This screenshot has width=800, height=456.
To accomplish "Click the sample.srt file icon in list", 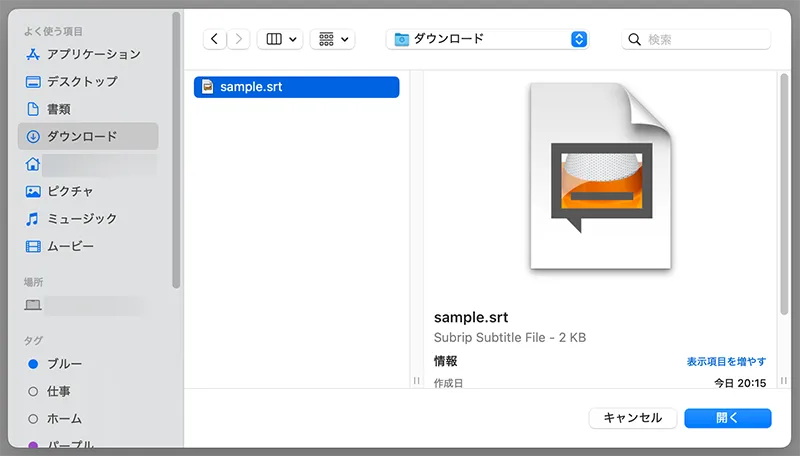I will point(208,87).
